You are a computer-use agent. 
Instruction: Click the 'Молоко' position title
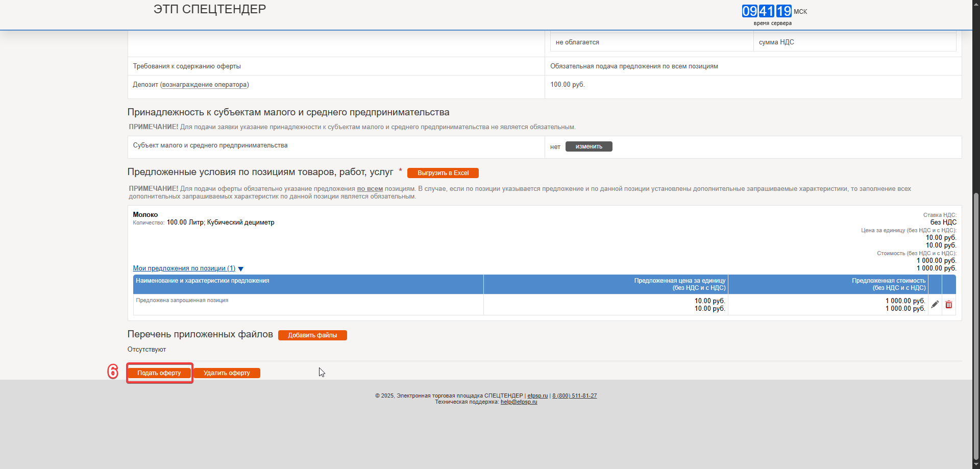pyautogui.click(x=145, y=215)
